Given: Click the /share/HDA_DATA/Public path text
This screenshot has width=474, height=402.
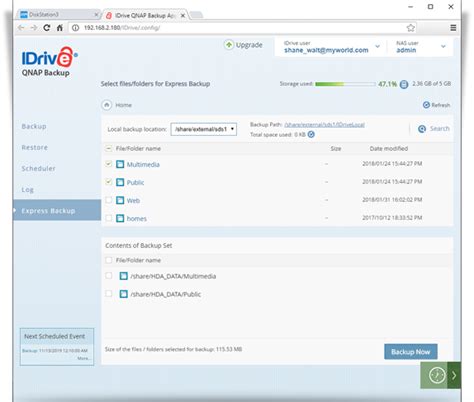Looking at the screenshot, I should pyautogui.click(x=166, y=294).
